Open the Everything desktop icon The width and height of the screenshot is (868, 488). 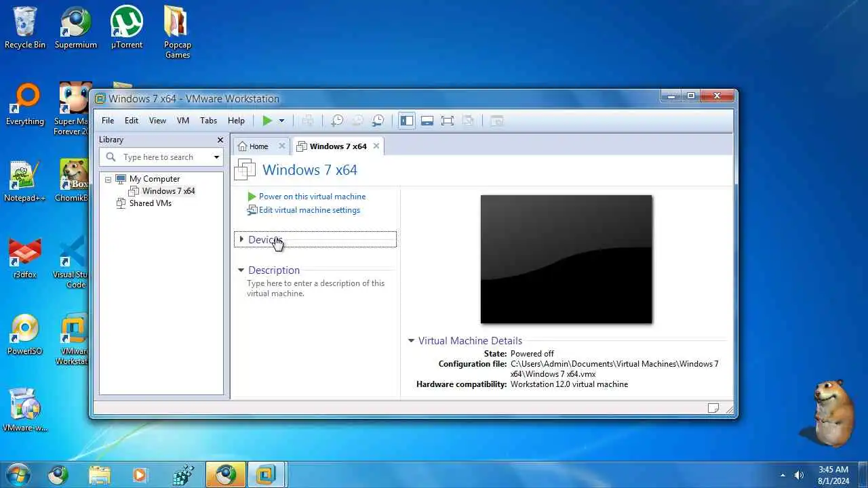pos(25,104)
